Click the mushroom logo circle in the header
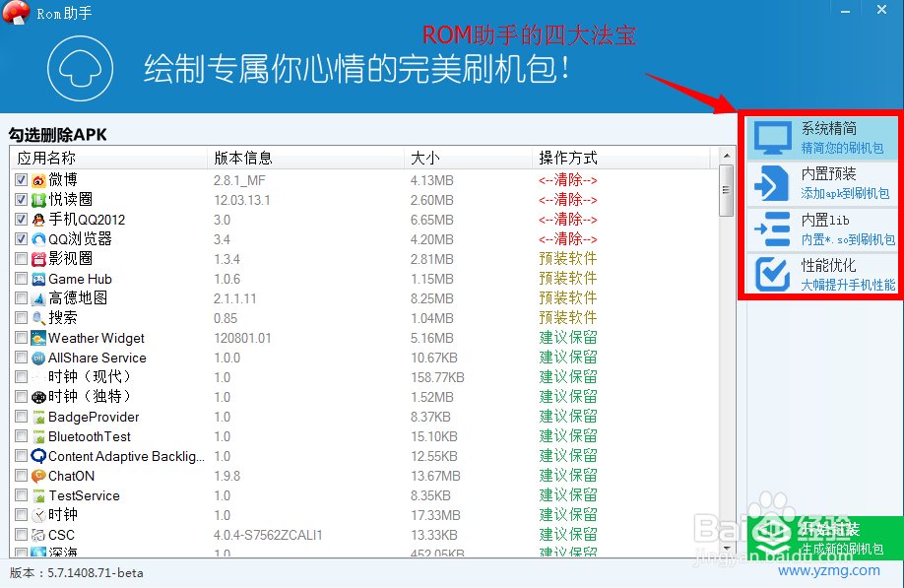The height and width of the screenshot is (588, 904). coord(80,69)
